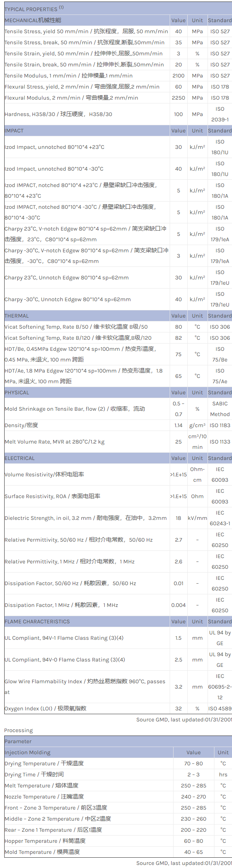The width and height of the screenshot is (232, 868).
Task: Click the Glow Wire Flammability Index label
Action: coord(85,687)
